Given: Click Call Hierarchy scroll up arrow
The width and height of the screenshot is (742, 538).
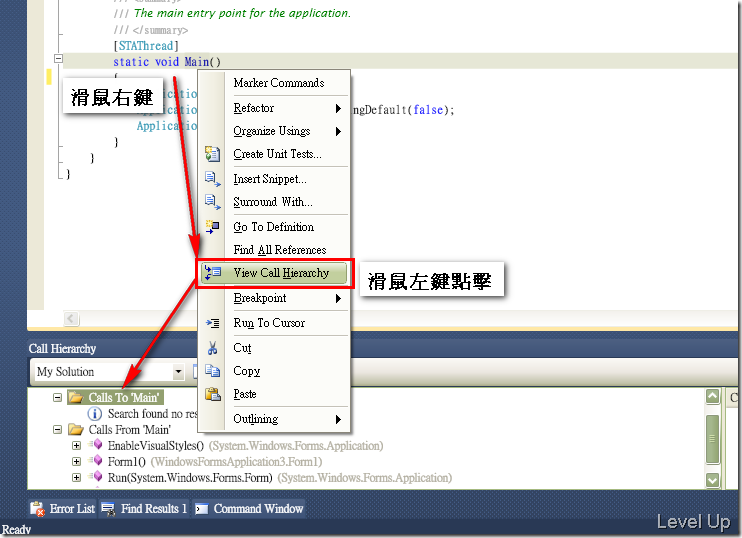Looking at the screenshot, I should [713, 397].
